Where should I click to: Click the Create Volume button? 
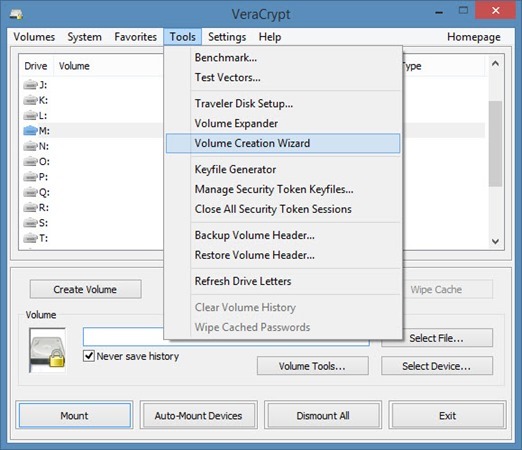pyautogui.click(x=85, y=289)
